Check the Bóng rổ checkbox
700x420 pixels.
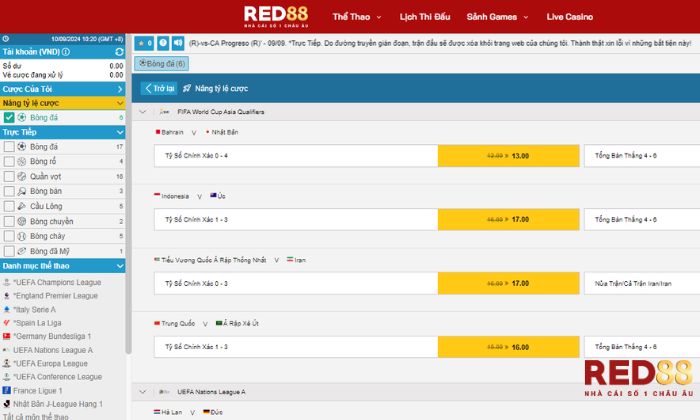click(9, 161)
